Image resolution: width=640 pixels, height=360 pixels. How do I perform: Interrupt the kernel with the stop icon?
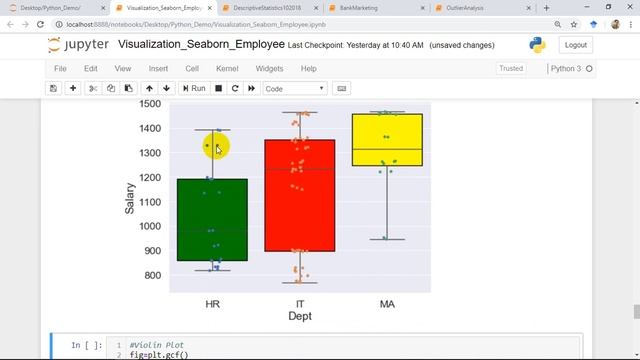[219, 89]
